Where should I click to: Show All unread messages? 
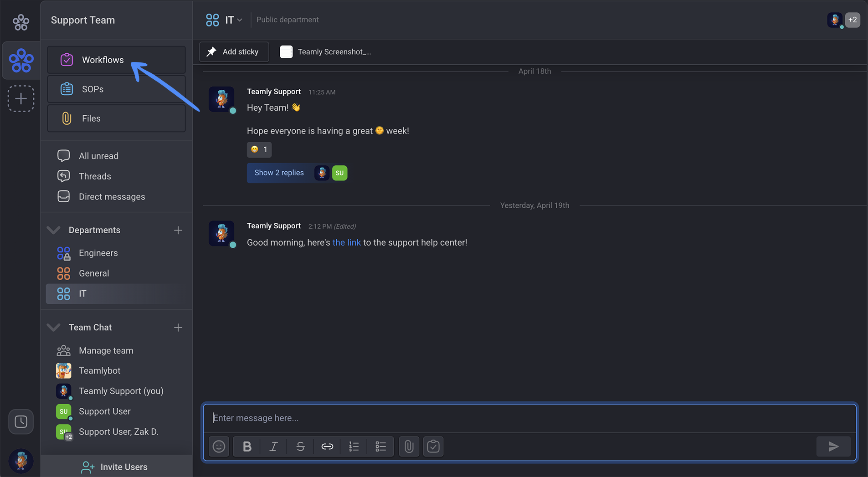pos(98,156)
